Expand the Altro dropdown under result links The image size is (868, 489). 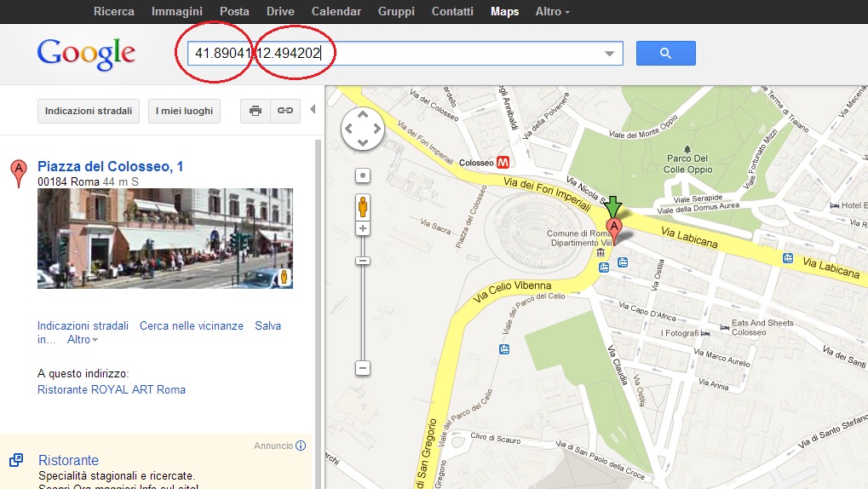pos(83,339)
